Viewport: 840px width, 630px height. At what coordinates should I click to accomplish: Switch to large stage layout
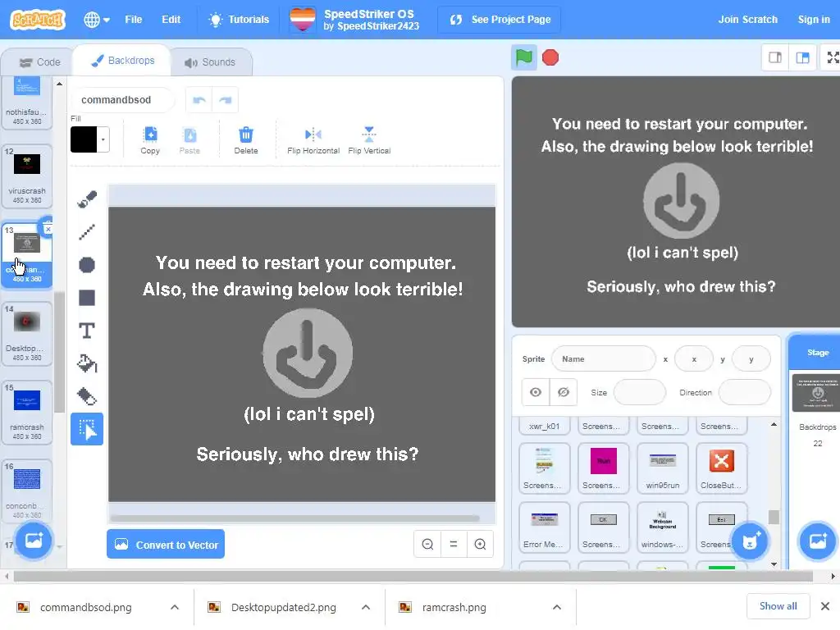(x=802, y=57)
